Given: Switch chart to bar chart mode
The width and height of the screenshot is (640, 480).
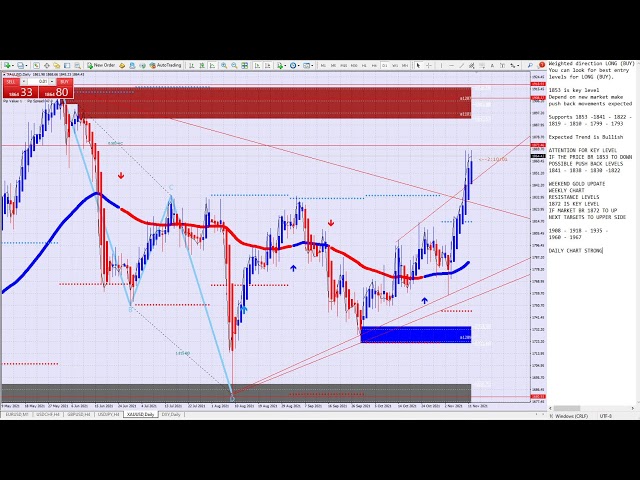Looking at the screenshot, I should 190,65.
